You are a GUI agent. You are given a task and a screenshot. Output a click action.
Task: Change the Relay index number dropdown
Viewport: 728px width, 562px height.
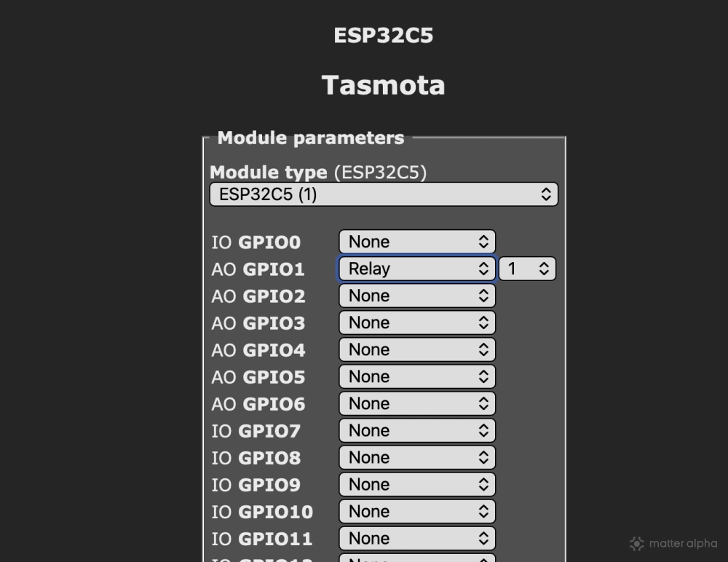click(x=527, y=269)
